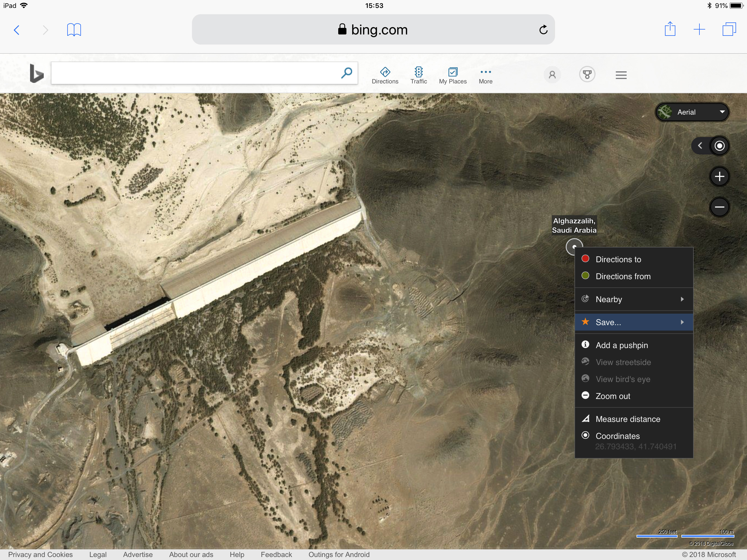Zoom in with the plus button
747x560 pixels.
click(719, 176)
